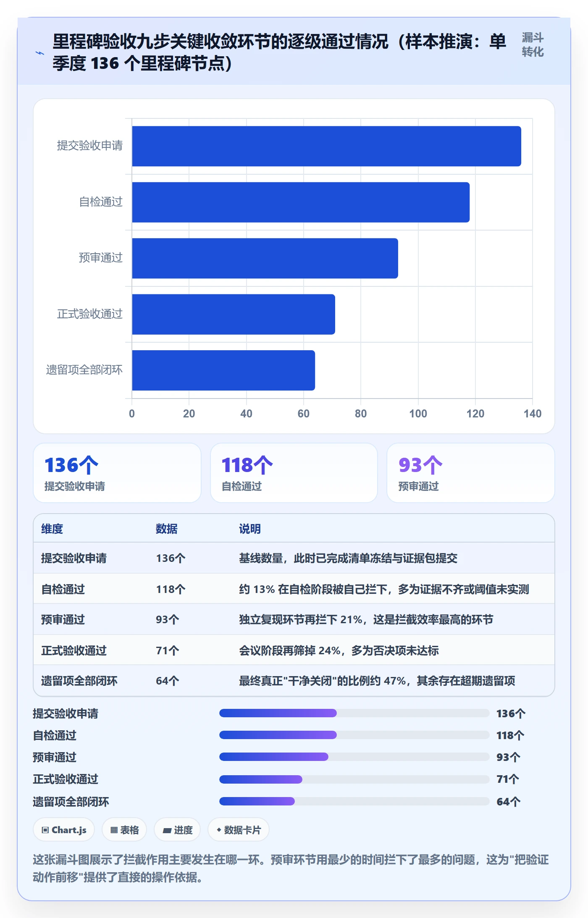The image size is (588, 918).
Task: Select table row label 遗留项全部闭环
Action: coord(79,681)
